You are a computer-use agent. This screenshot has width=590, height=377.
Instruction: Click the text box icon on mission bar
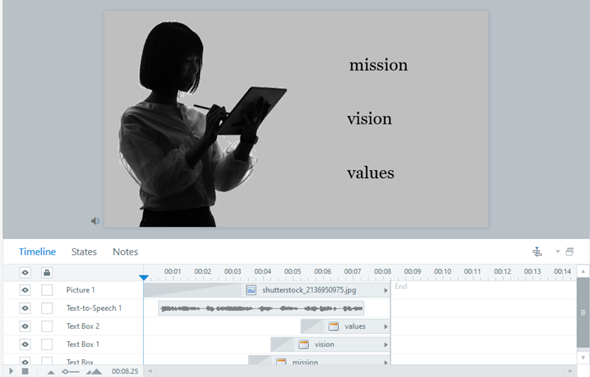(x=281, y=362)
